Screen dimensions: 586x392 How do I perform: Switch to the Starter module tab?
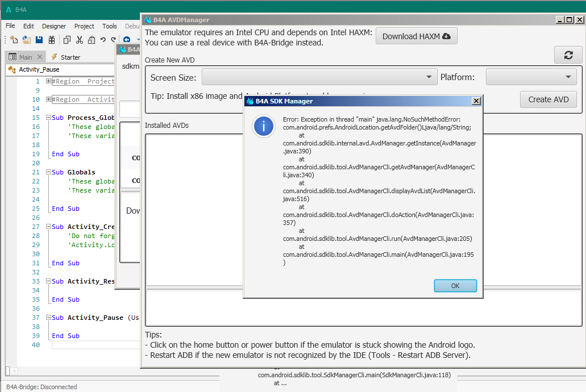coord(66,57)
